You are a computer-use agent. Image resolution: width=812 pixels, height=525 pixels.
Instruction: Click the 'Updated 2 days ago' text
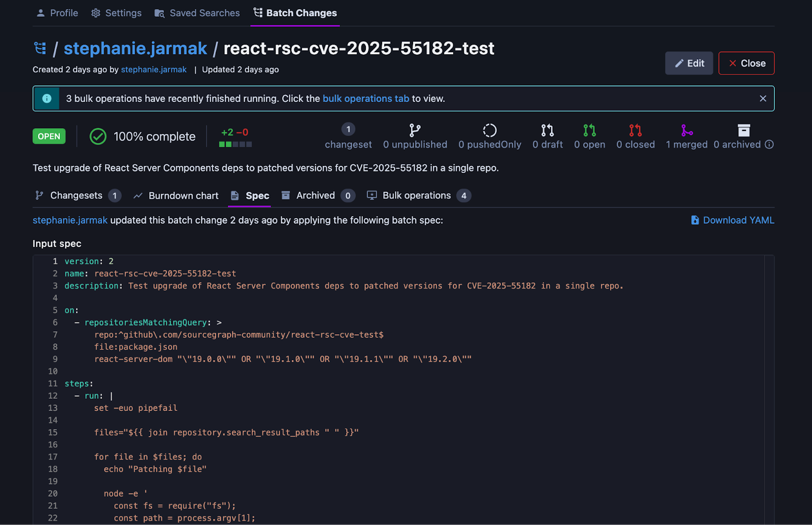241,69
